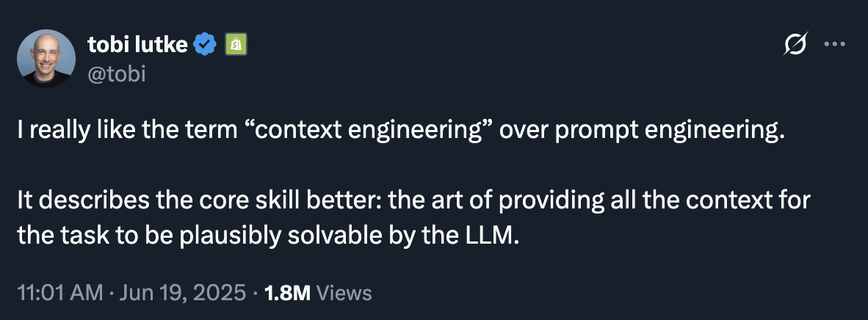Click tobi lutke's profile avatar photo
This screenshot has width=868, height=320.
[46, 59]
